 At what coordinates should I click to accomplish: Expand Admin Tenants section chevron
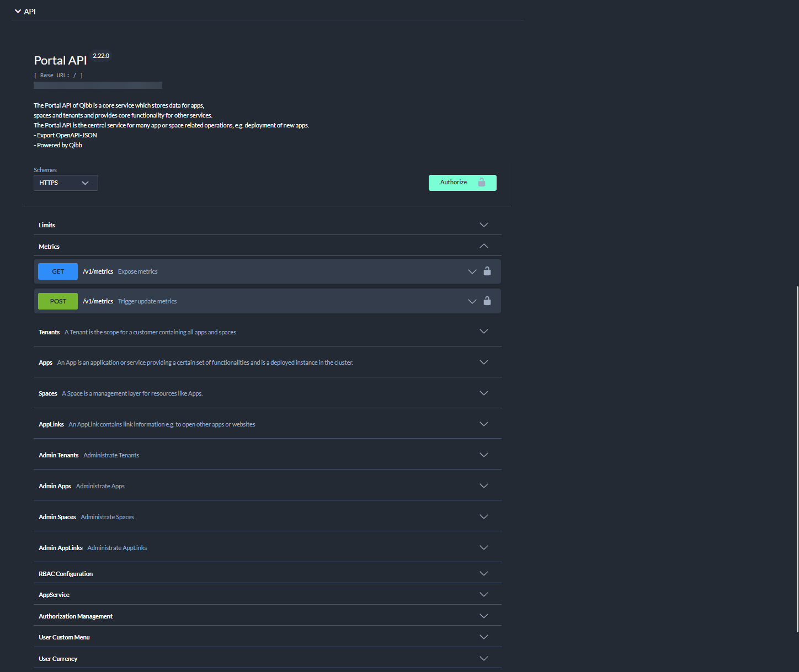[483, 455]
